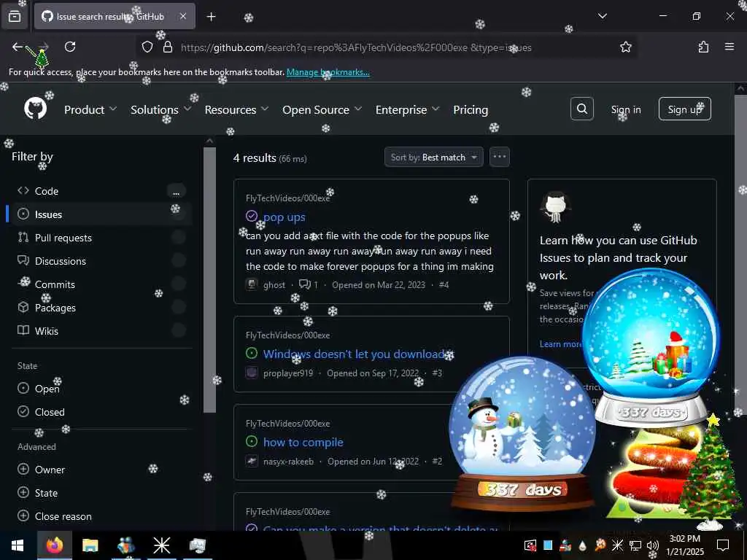Click the snowman snow globe widget

[x=522, y=433]
